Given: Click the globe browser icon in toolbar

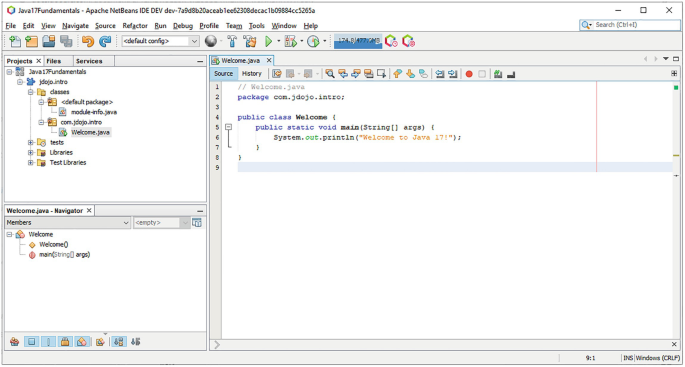Looking at the screenshot, I should [211, 42].
